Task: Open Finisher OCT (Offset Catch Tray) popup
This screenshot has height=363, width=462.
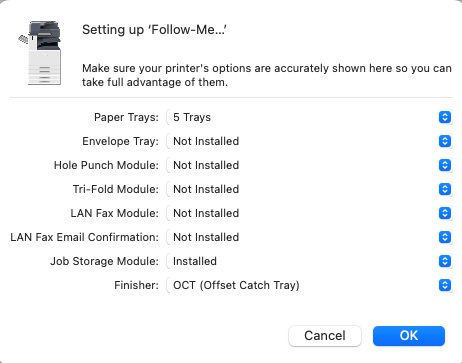Action: coord(309,285)
